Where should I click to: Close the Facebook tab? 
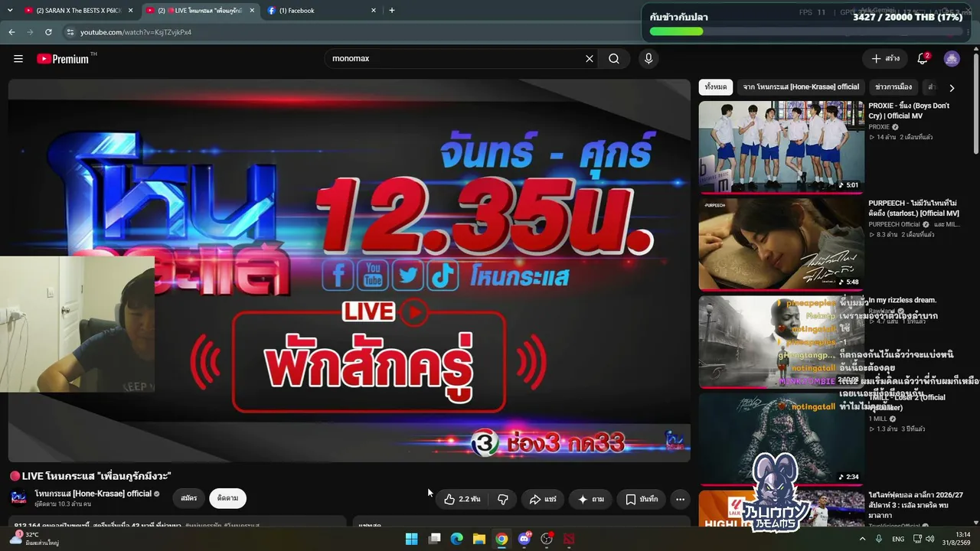click(x=374, y=11)
